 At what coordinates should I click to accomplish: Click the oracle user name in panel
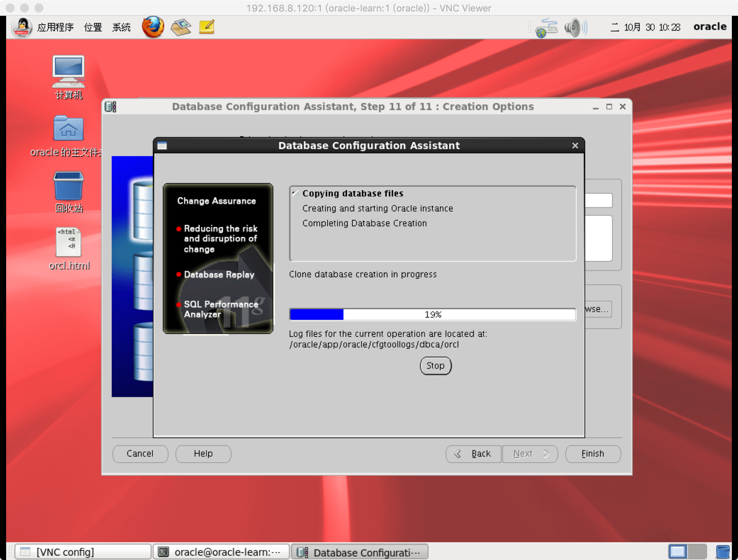point(710,27)
